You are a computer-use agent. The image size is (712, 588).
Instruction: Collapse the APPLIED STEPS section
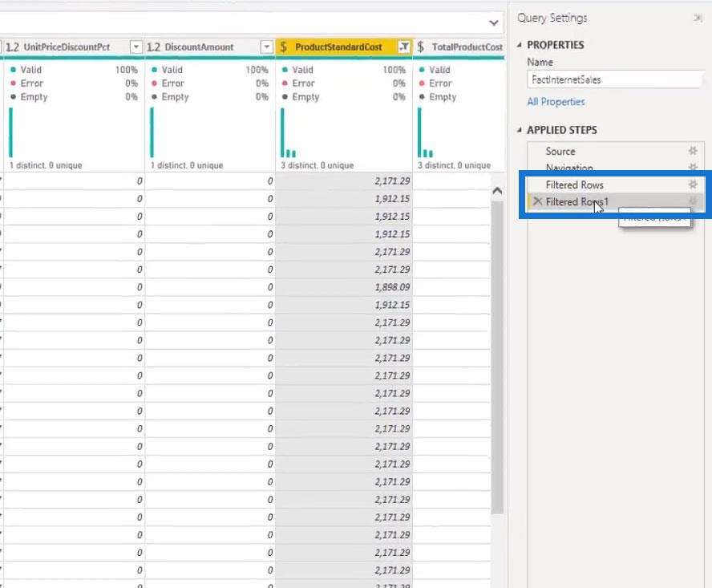coord(519,130)
